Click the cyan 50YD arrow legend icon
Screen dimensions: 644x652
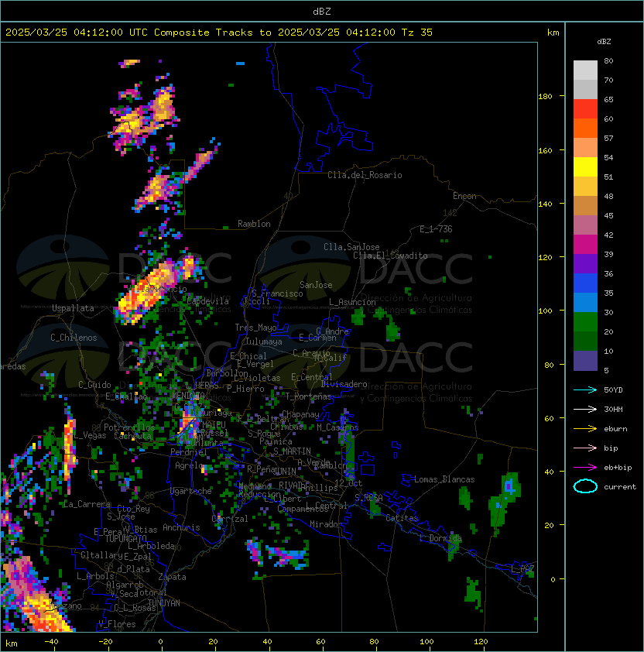tap(585, 389)
